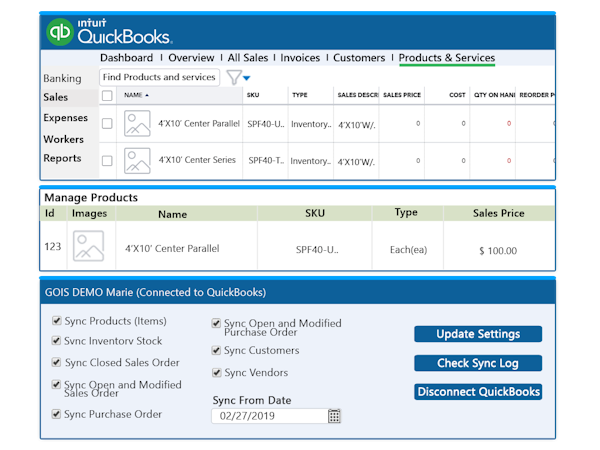Click image placeholder for 4'X10' Center Parallel row

click(x=137, y=124)
